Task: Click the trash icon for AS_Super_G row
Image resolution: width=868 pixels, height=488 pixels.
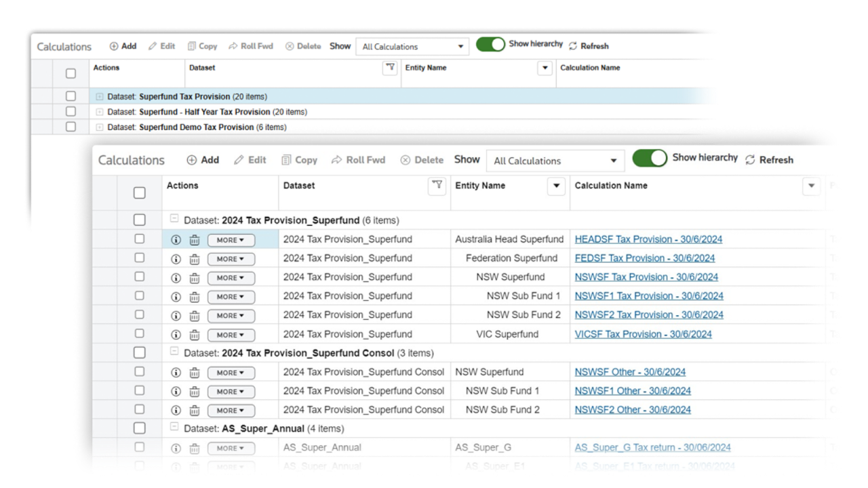Action: tap(194, 448)
